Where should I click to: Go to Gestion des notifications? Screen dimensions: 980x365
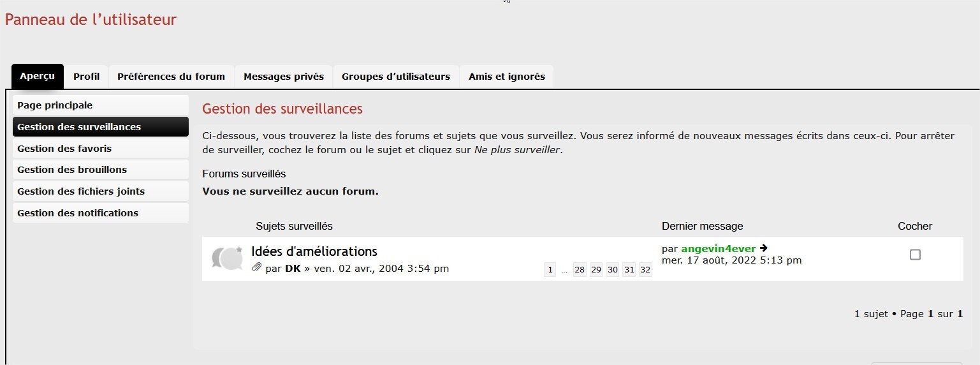[x=78, y=213]
